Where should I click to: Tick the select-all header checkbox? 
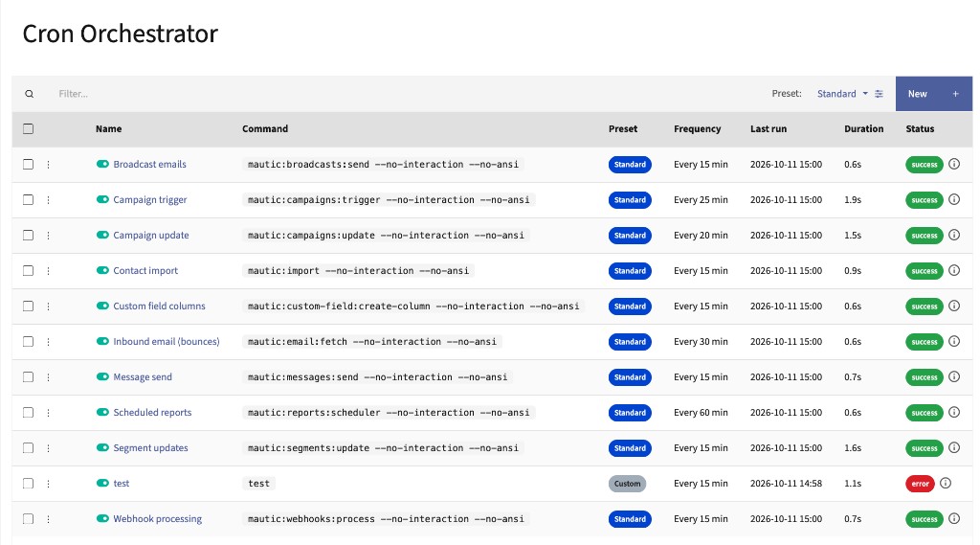(28, 129)
